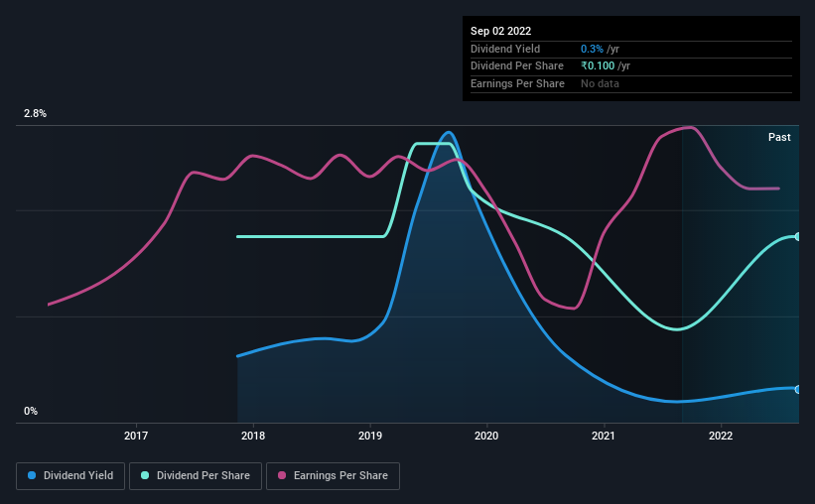
Task: Click the 2021 x-axis year label
Action: (x=604, y=436)
